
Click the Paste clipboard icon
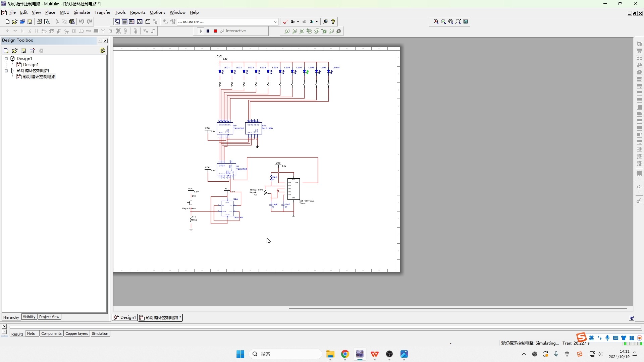coord(72,22)
